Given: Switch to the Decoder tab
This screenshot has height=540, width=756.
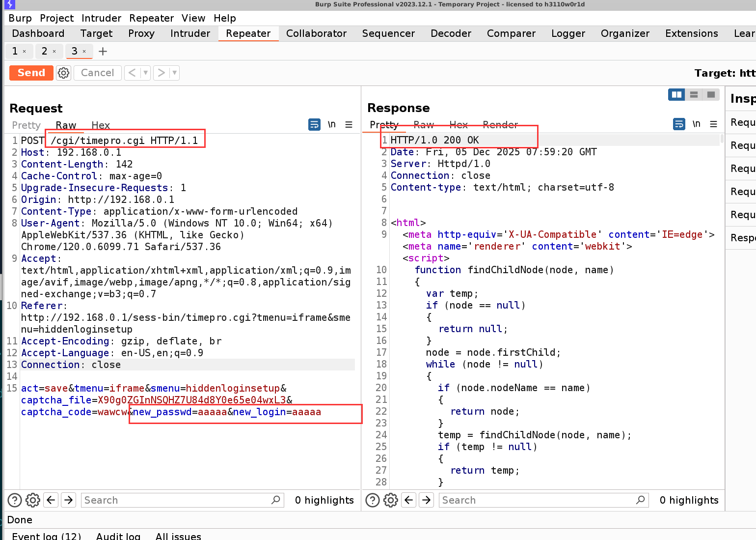Looking at the screenshot, I should pyautogui.click(x=450, y=33).
